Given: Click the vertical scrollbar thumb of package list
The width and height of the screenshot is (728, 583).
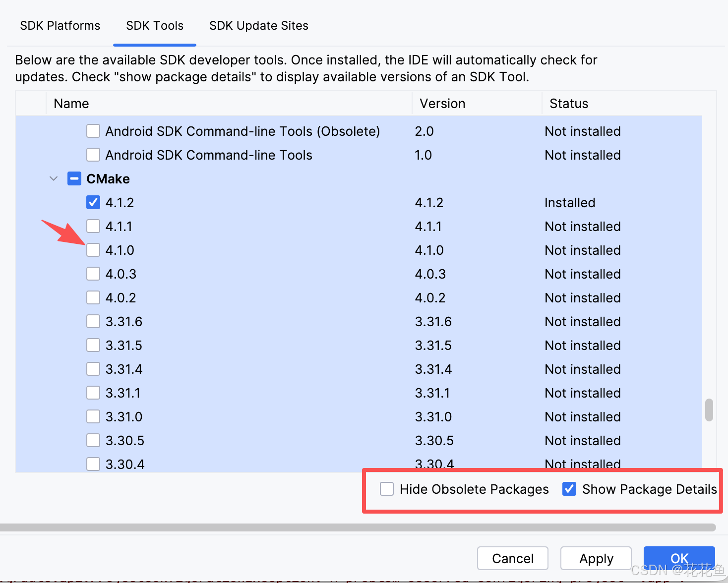Looking at the screenshot, I should (x=709, y=410).
